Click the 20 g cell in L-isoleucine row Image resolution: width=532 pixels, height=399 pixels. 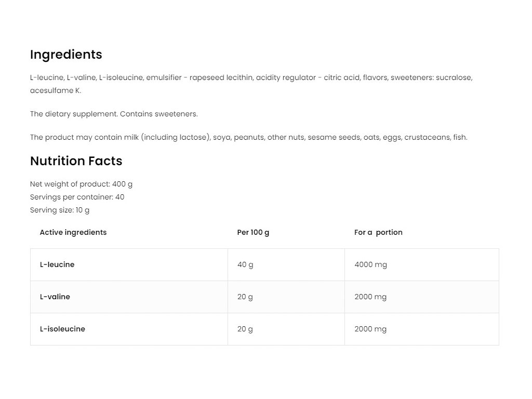click(245, 329)
